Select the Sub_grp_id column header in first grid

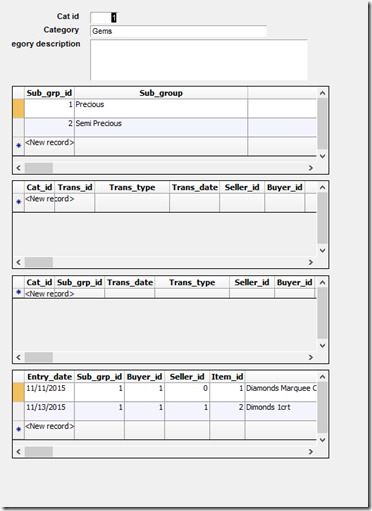(49, 93)
